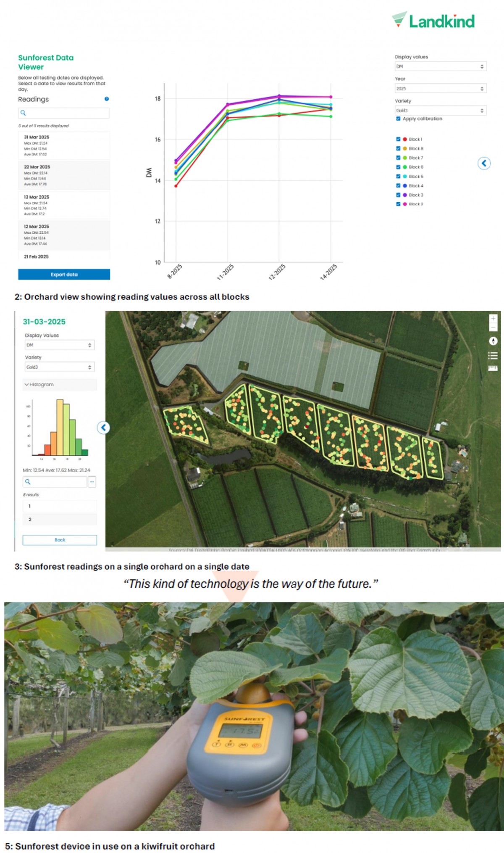Click the Block 8 orange color dot
This screenshot has height=853, width=504.
click(x=405, y=148)
